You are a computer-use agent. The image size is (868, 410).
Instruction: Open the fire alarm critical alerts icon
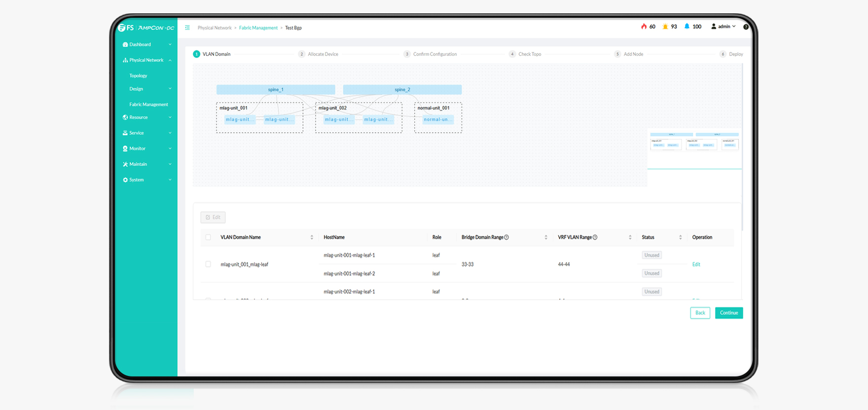tap(644, 27)
